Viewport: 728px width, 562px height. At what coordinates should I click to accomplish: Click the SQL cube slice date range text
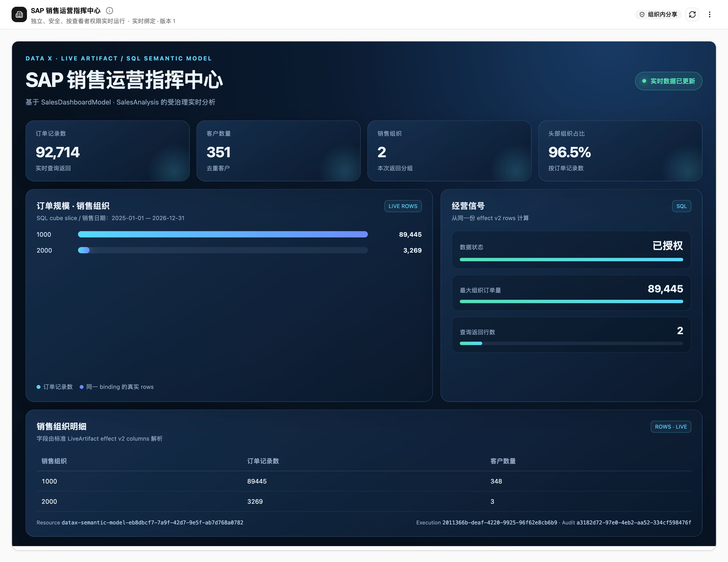tap(110, 218)
